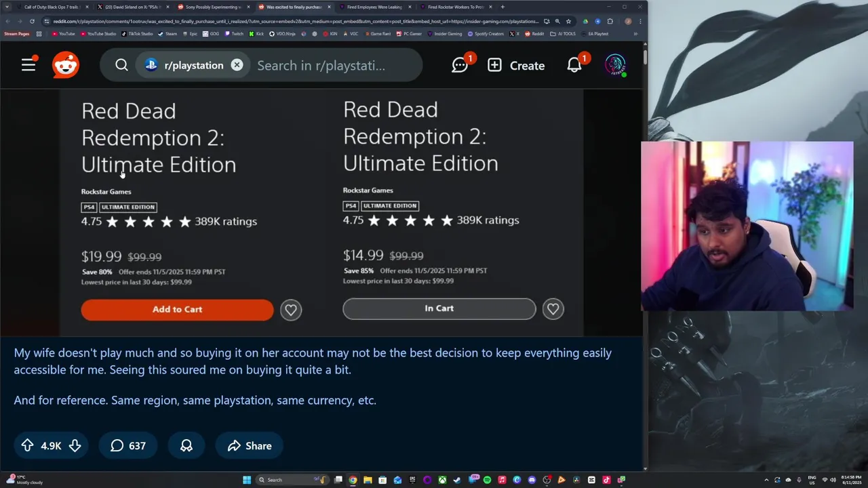
Task: Open Microsoft Store from taskbar
Action: tap(382, 480)
